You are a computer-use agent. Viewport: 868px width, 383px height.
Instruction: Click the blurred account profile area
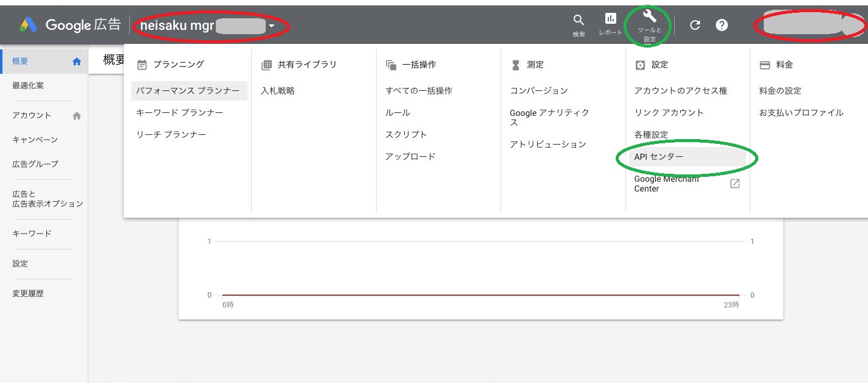(808, 25)
